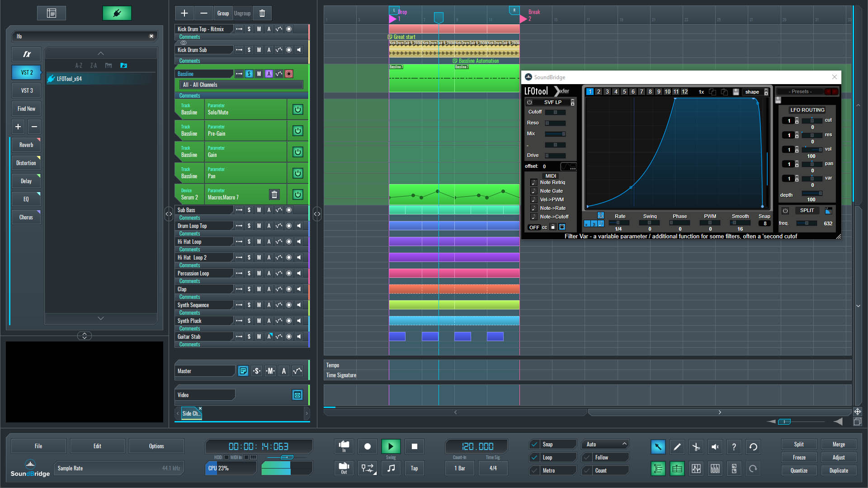Open the browser layout panel icon

click(52, 13)
